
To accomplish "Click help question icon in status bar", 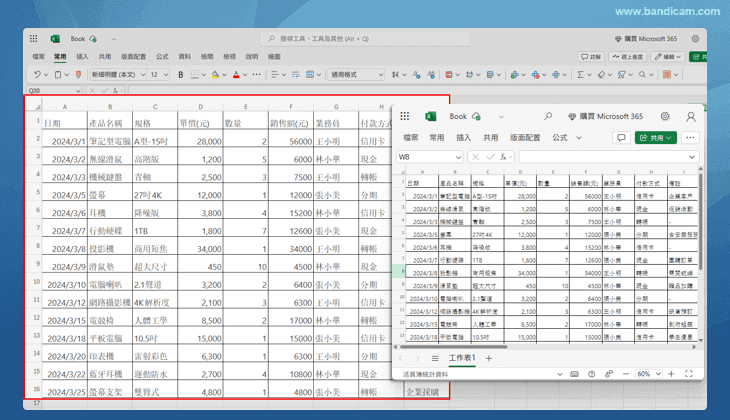I will coord(591,374).
